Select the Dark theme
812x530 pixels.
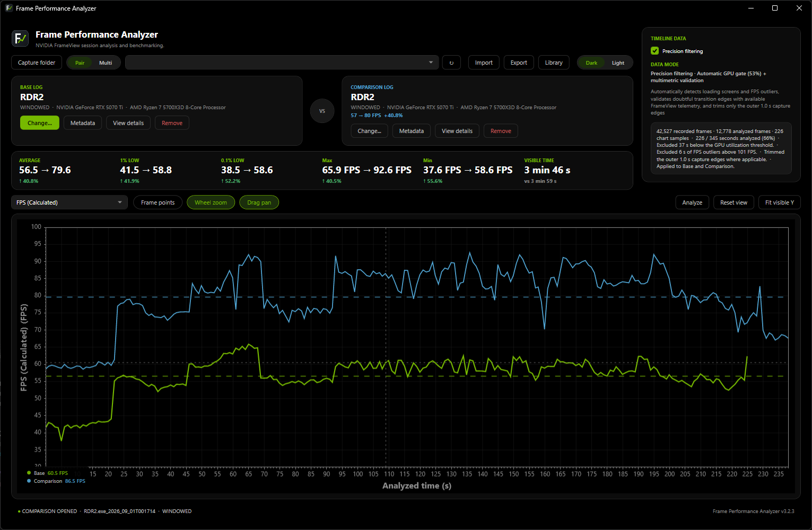click(591, 63)
